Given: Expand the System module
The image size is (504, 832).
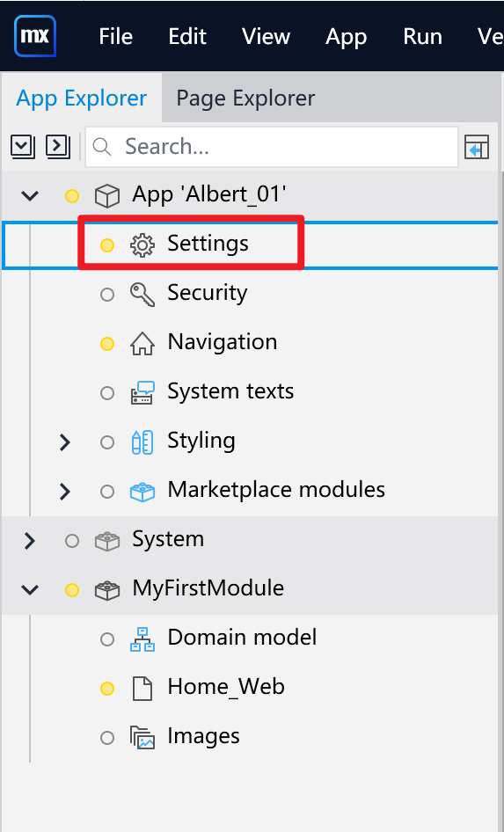Looking at the screenshot, I should tap(30, 541).
